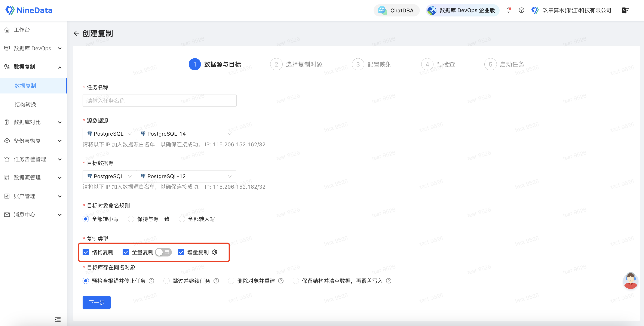Screen dimensions: 644x326
Task: Open ChatDBA assistant
Action: [x=396, y=10]
